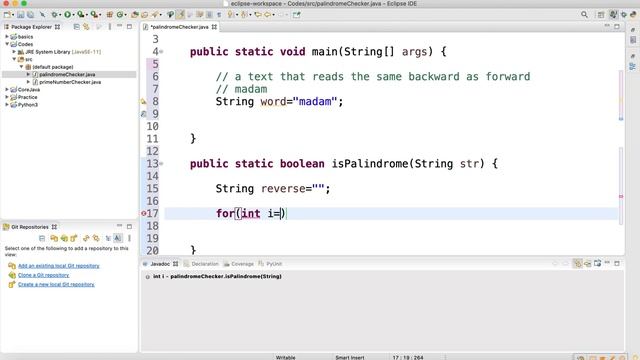
Task: Click Clone repository icon in Git toolbar
Action: 64,238
